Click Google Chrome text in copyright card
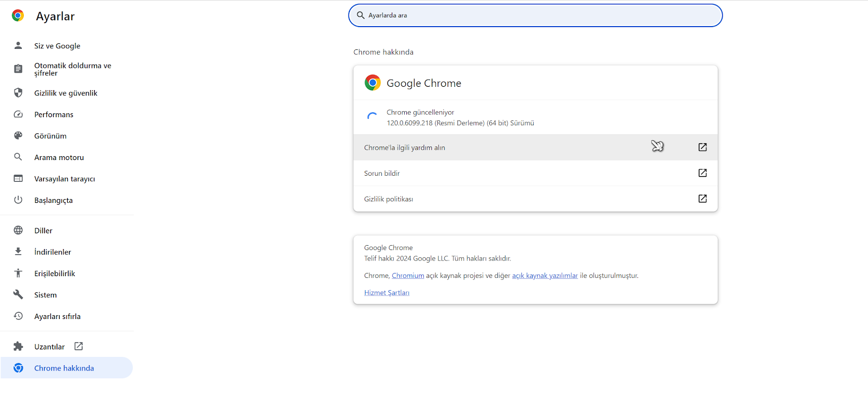Image resolution: width=868 pixels, height=408 pixels. (x=388, y=247)
